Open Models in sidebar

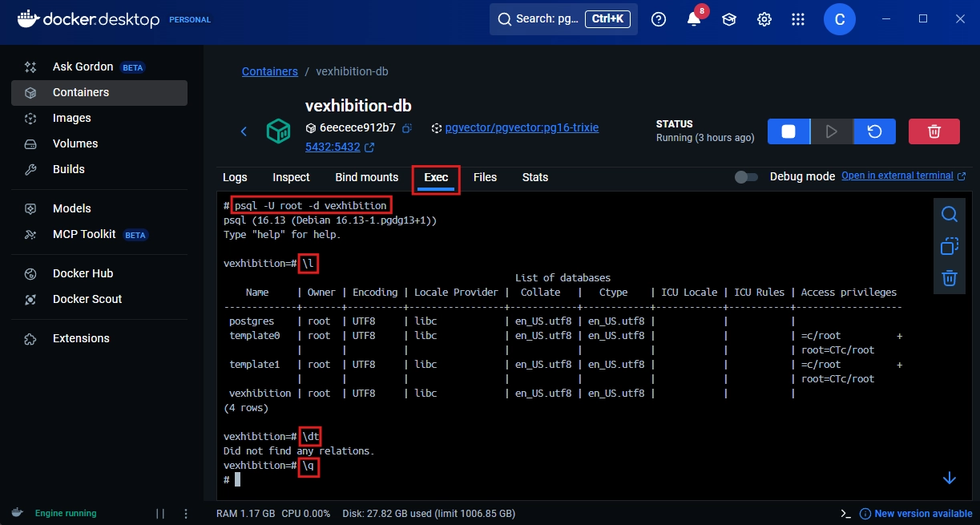coord(99,208)
